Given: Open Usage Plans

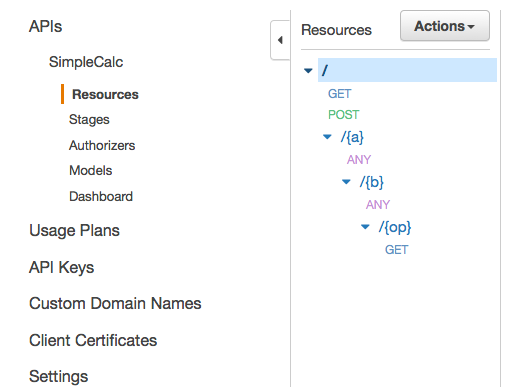Looking at the screenshot, I should point(74,231).
